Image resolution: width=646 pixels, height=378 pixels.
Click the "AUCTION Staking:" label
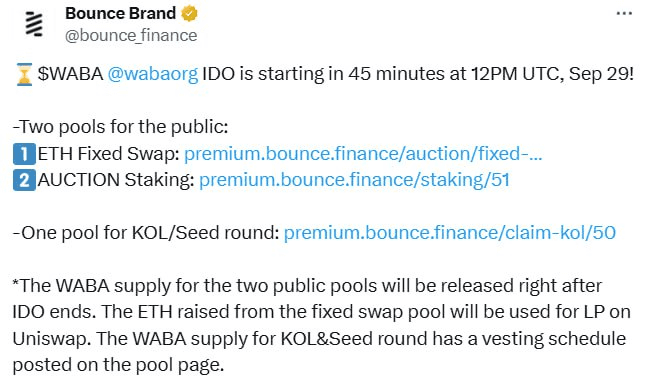pos(116,180)
